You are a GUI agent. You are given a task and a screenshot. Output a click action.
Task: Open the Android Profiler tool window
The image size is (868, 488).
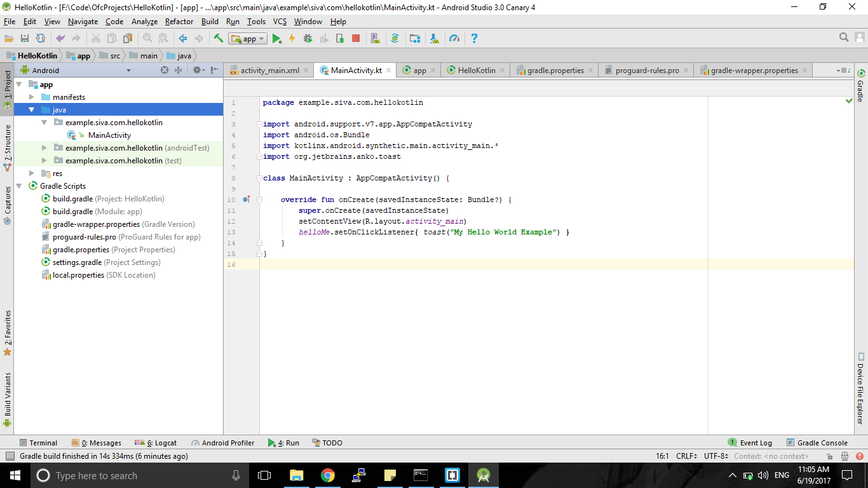(x=222, y=443)
